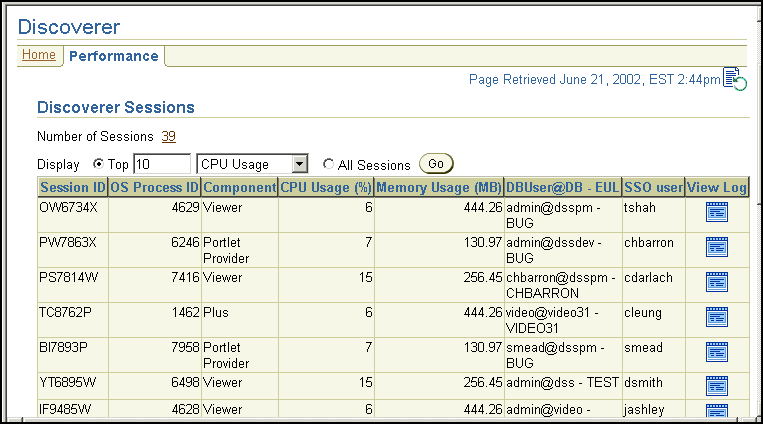Click OS process ID 6498
Viewport: 763px width, 424px height.
pos(185,383)
